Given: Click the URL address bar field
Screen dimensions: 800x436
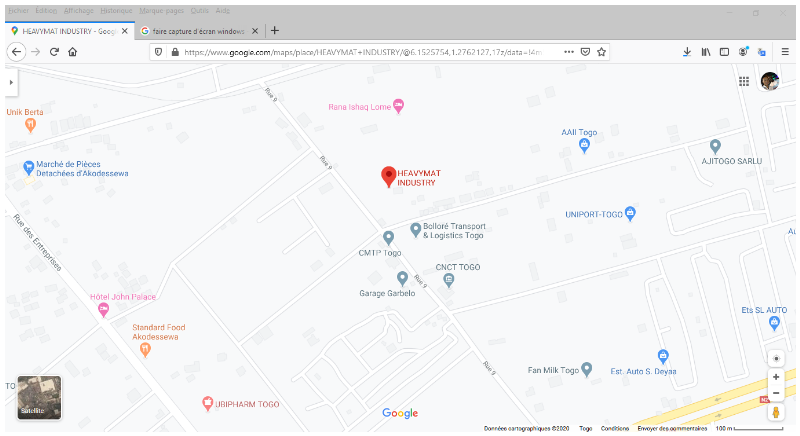Looking at the screenshot, I should [363, 52].
